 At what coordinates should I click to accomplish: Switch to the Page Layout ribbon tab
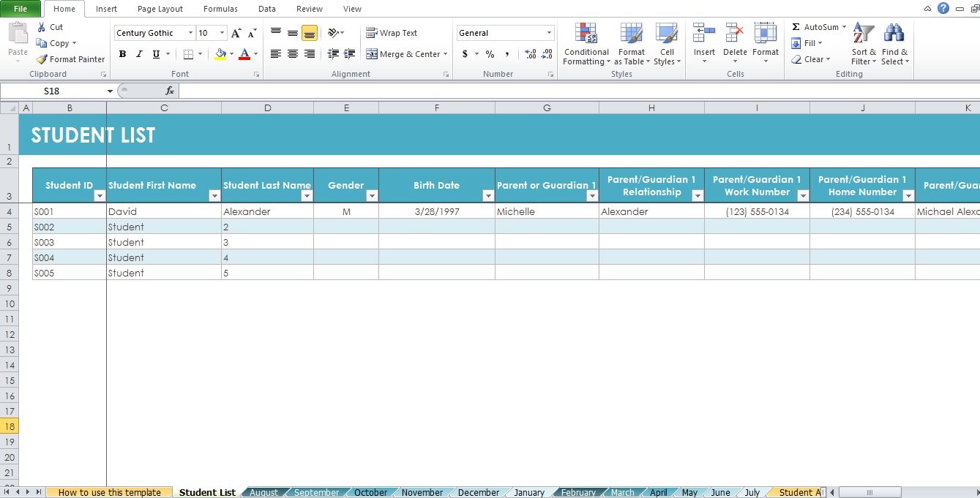click(160, 9)
